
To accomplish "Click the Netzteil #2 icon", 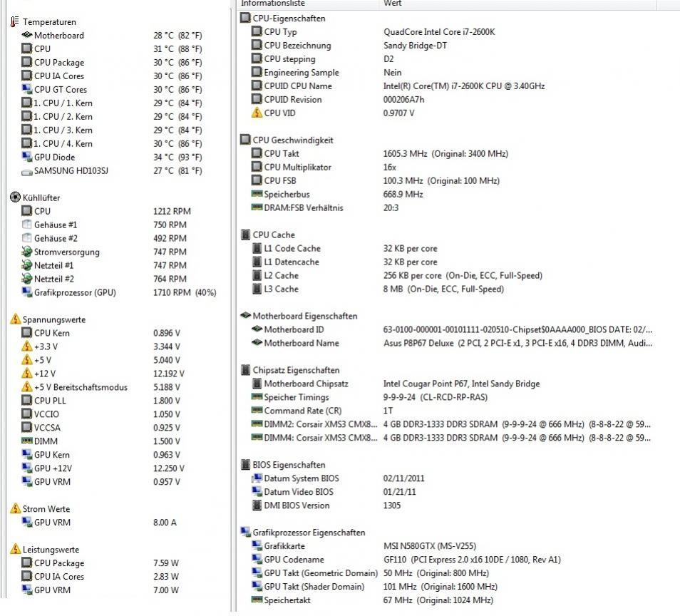I will (x=27, y=279).
